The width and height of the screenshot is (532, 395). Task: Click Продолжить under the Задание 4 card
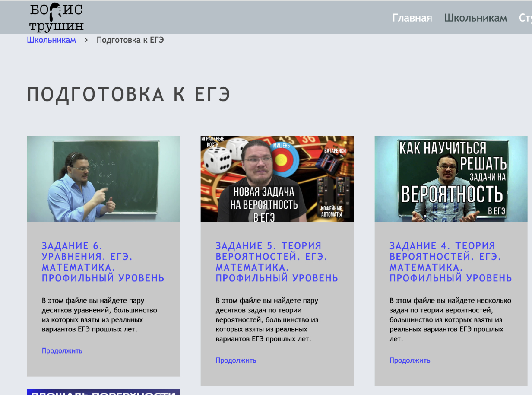coord(410,360)
